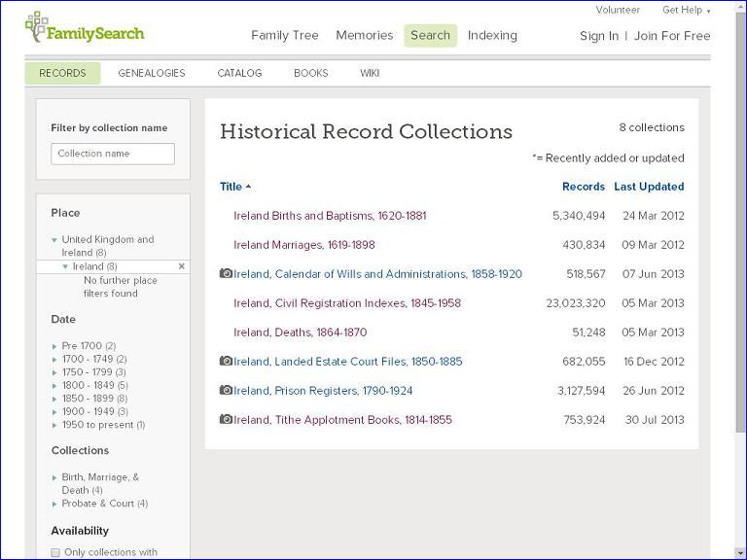The width and height of the screenshot is (747, 560).
Task: Sort collections by Last Updated column
Action: [x=649, y=187]
